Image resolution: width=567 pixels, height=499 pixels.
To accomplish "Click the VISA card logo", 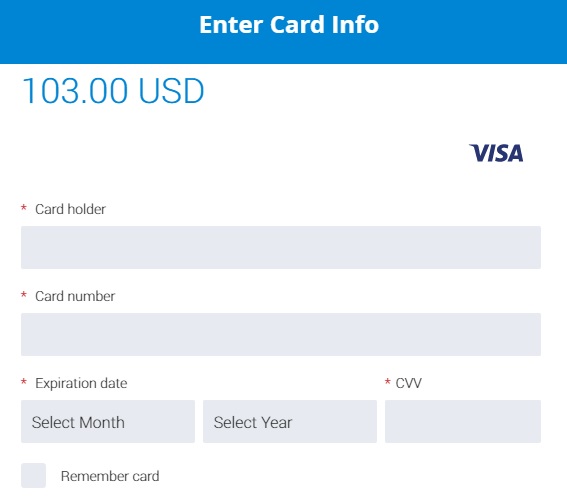I will (496, 153).
